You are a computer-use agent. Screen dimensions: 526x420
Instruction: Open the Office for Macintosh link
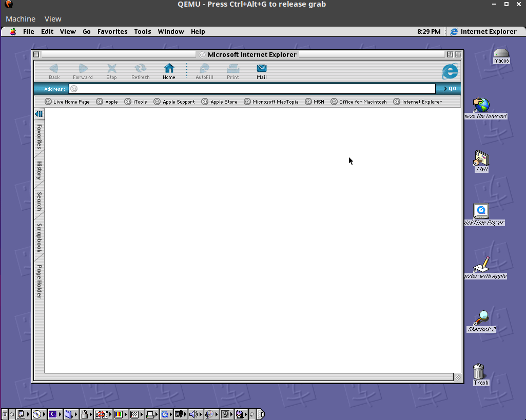[359, 102]
